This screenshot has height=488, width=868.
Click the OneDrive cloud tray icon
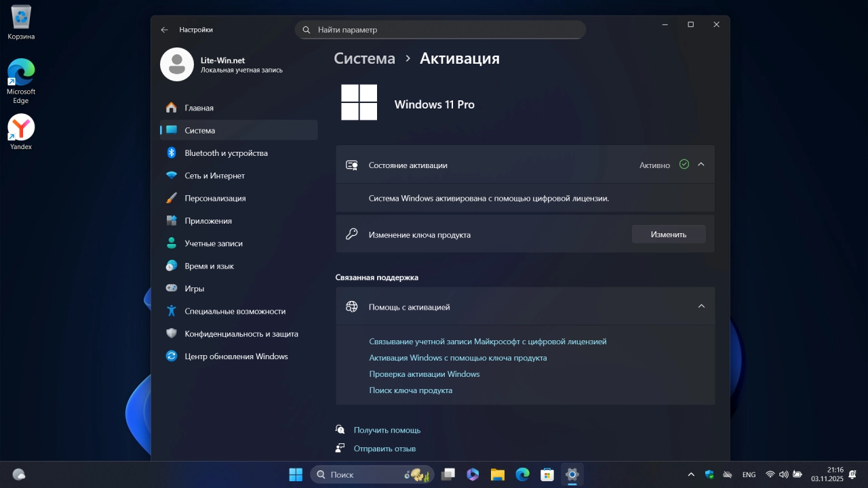click(728, 474)
